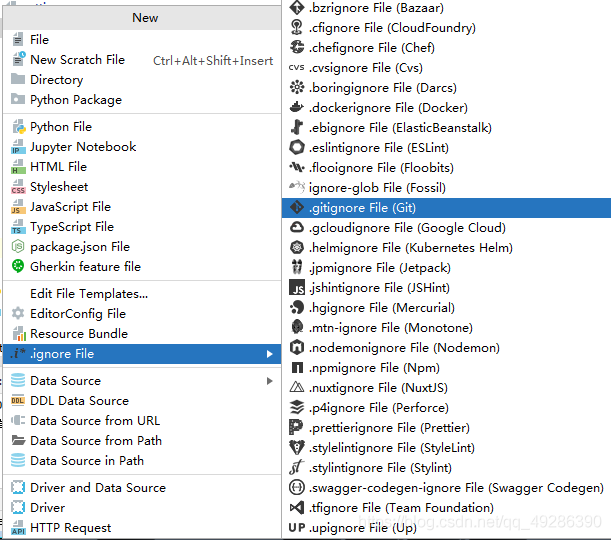Click the Prettier P icon
The image size is (611, 540).
coord(296,427)
